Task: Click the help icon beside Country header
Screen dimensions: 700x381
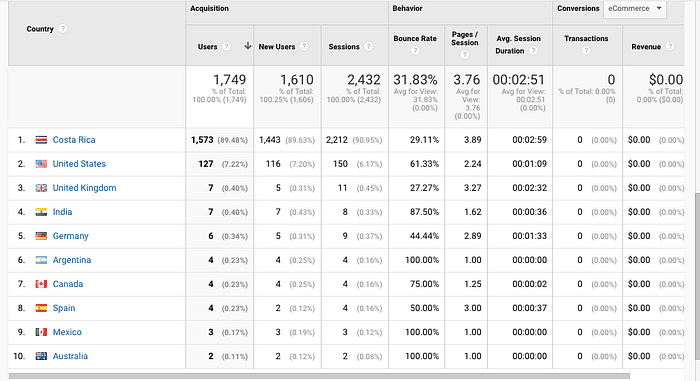Action: point(63,29)
